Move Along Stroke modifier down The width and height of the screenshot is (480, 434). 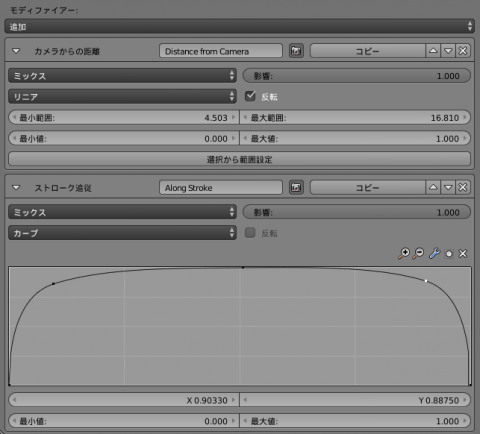coord(448,187)
